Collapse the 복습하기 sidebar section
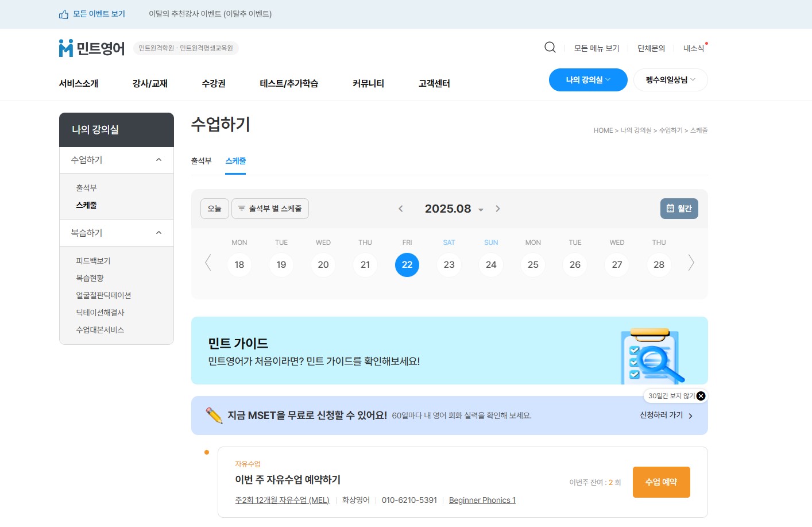812x527 pixels. click(x=158, y=233)
